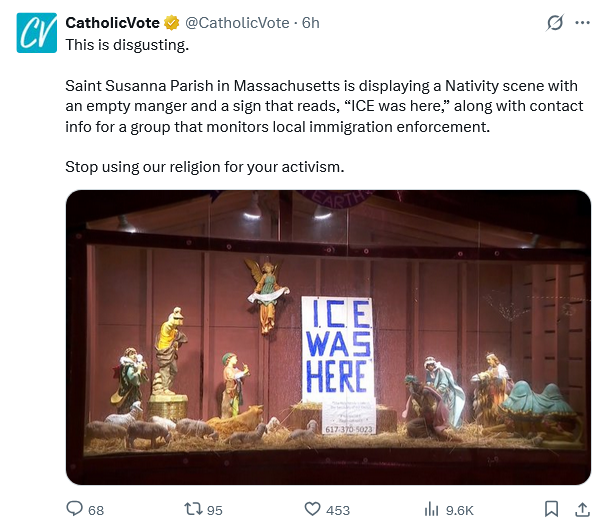Click the CatholicVote display name
The image size is (609, 530).
[113, 23]
